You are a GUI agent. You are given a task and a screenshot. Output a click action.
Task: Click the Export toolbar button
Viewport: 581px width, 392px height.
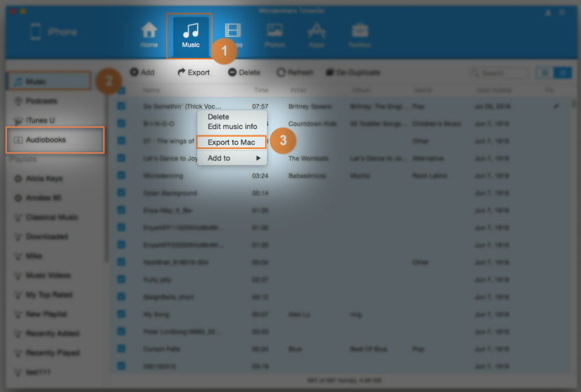193,72
